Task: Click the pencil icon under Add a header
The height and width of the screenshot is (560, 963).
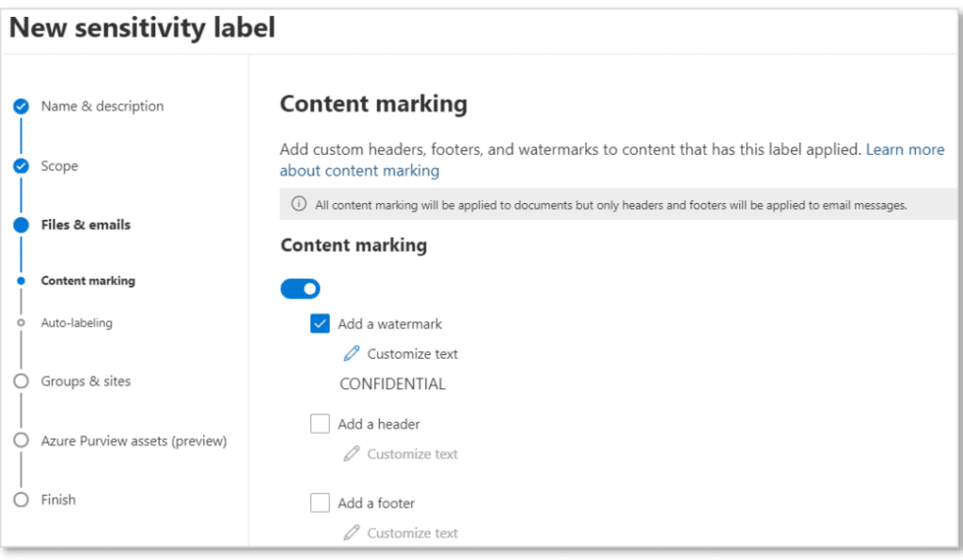Action: (x=352, y=454)
